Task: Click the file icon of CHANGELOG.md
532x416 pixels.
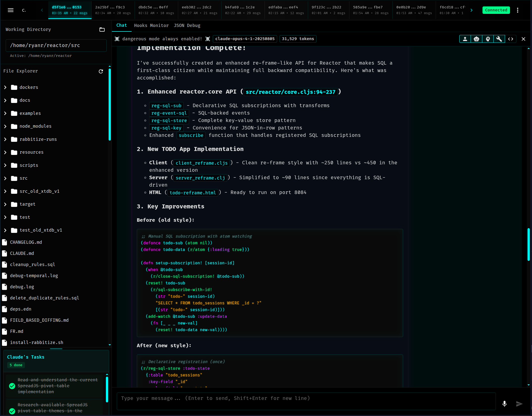Action: click(x=4, y=242)
